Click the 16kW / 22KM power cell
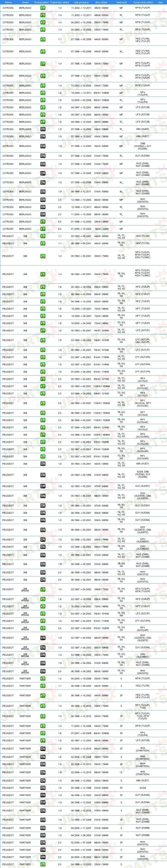The image size is (167, 868). pos(101,229)
